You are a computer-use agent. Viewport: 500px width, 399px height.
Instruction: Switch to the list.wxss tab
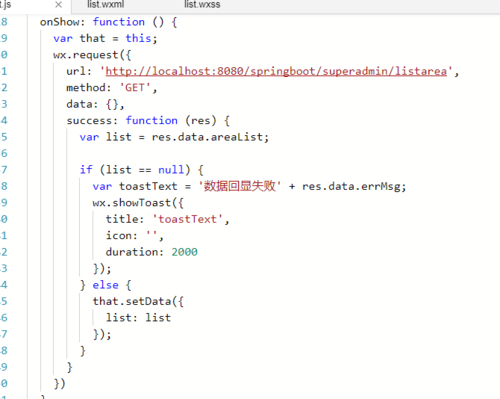[x=202, y=4]
